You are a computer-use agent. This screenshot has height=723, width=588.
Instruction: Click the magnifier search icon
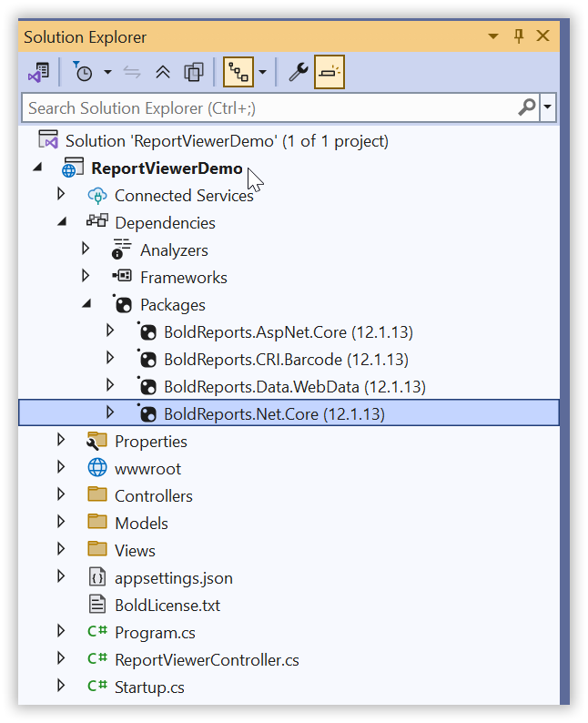pos(527,107)
